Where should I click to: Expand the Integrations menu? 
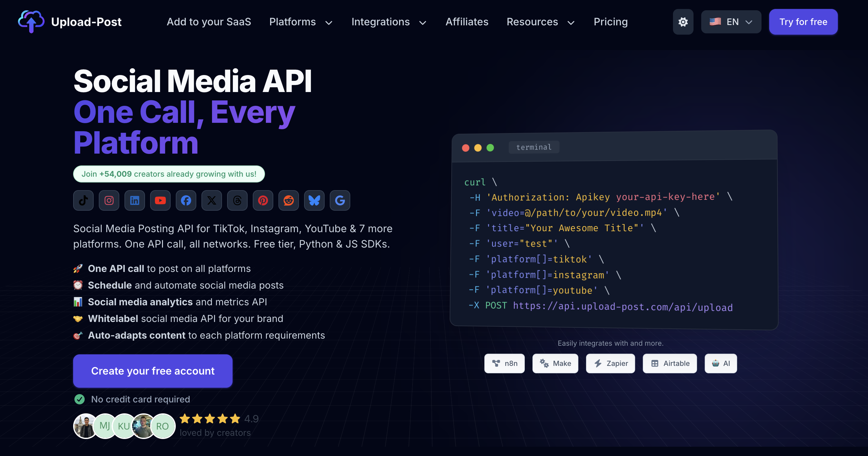point(389,22)
